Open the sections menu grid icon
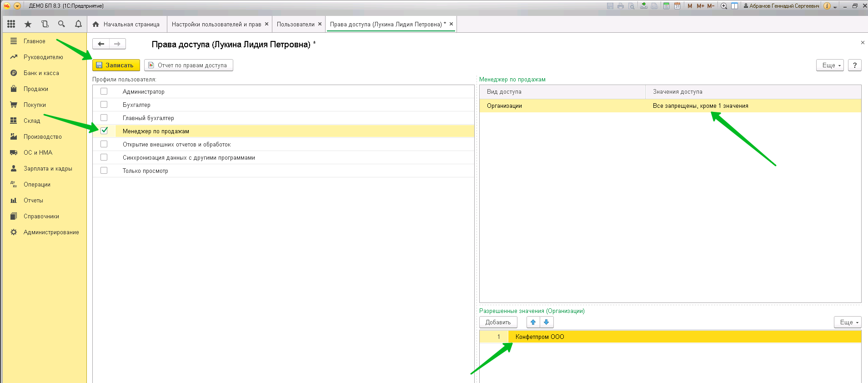 11,24
